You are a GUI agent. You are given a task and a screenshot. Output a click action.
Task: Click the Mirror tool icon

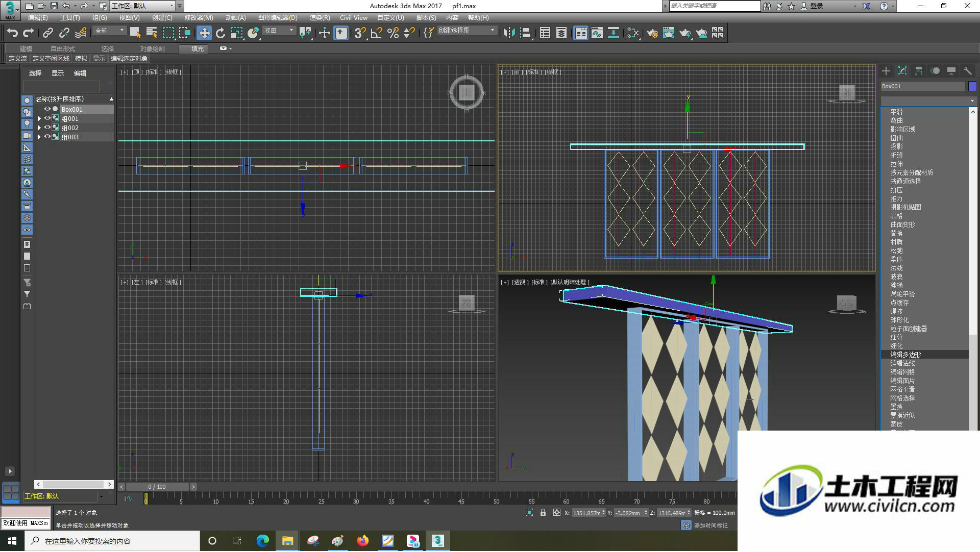pos(509,33)
